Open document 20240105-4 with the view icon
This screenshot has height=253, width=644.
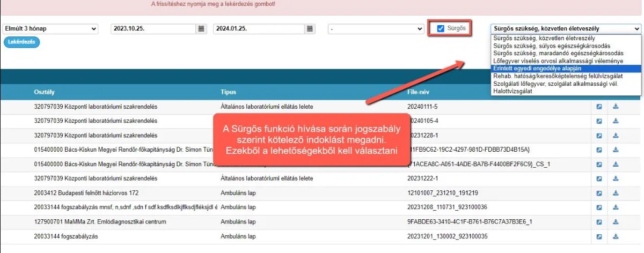pyautogui.click(x=599, y=121)
